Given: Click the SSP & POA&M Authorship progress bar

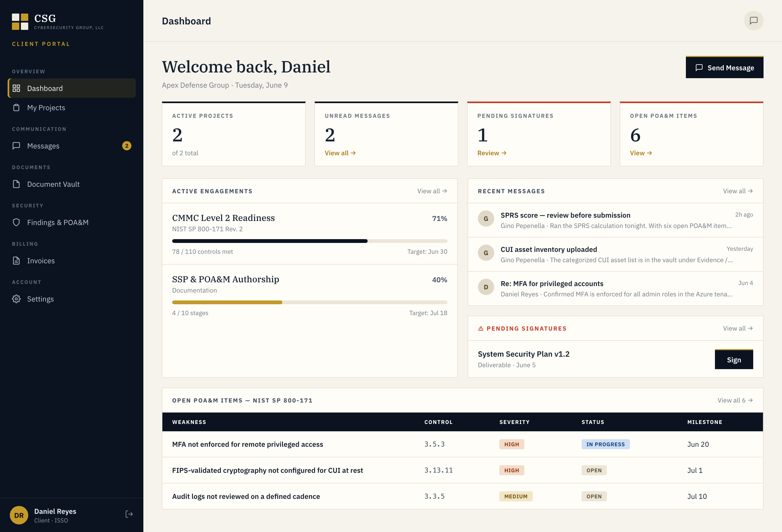Looking at the screenshot, I should (x=310, y=302).
